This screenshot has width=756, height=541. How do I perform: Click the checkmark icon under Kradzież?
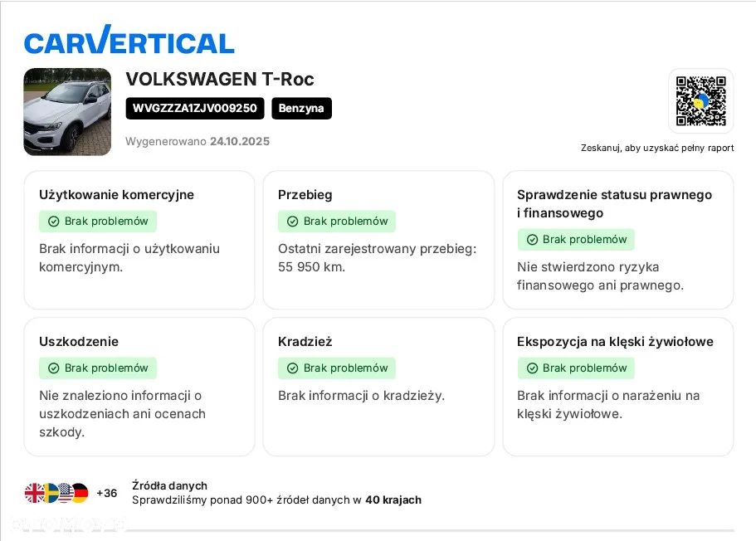coord(292,368)
